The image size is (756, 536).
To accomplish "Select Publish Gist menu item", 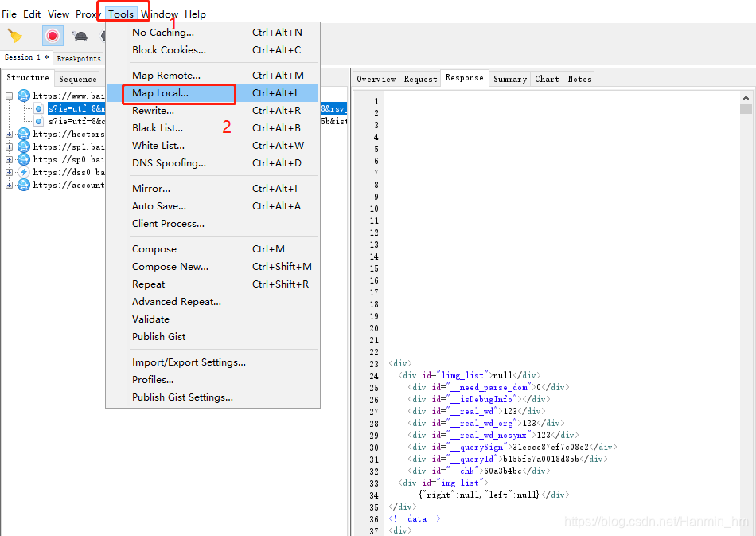I will [212, 337].
